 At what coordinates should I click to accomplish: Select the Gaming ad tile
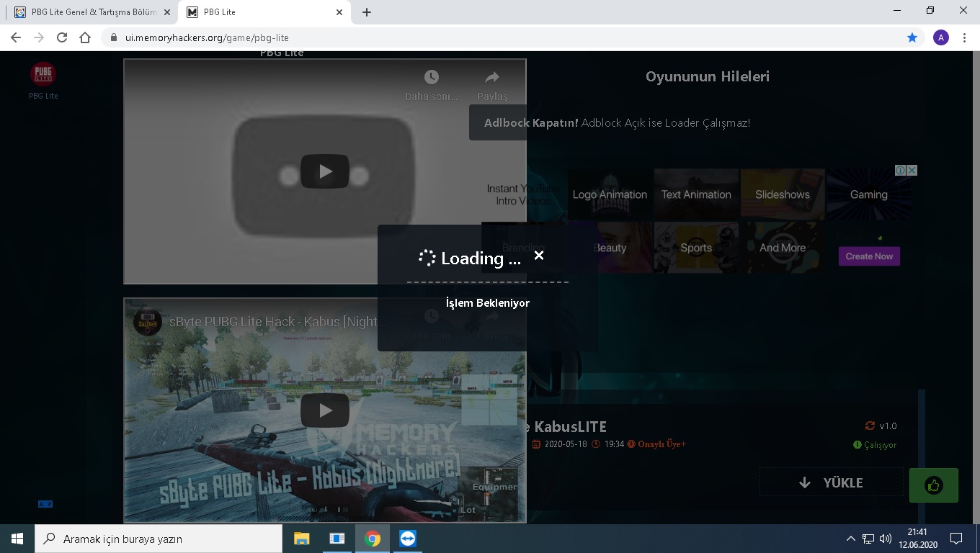(868, 194)
